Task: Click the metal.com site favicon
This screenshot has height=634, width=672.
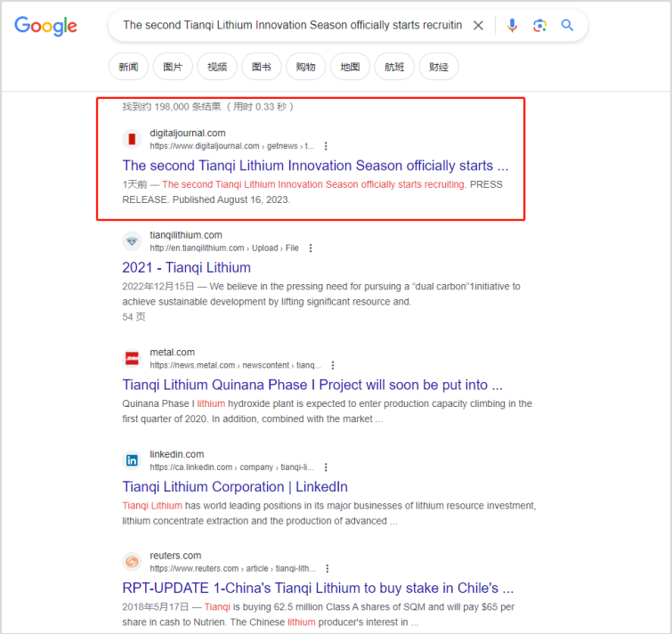Action: coord(132,358)
